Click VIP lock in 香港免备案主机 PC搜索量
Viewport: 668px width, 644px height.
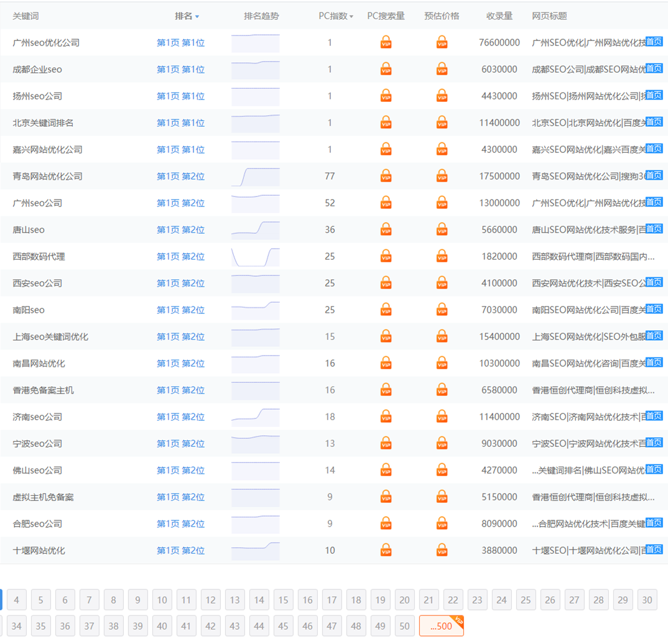[386, 390]
